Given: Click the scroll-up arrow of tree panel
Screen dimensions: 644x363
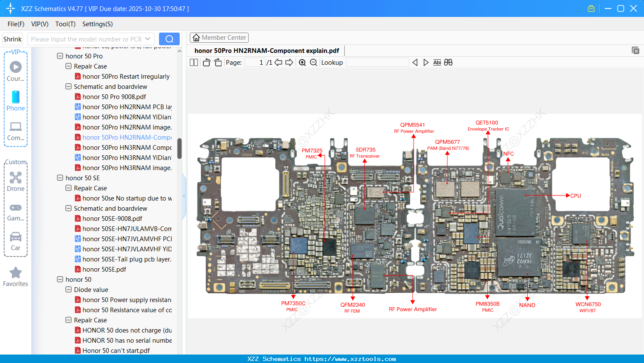Looking at the screenshot, I should 179,51.
